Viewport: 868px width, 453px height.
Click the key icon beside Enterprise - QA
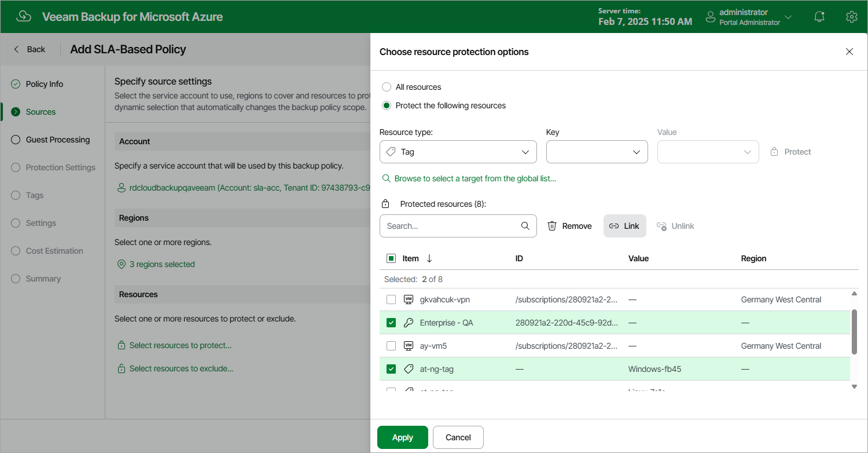point(409,323)
